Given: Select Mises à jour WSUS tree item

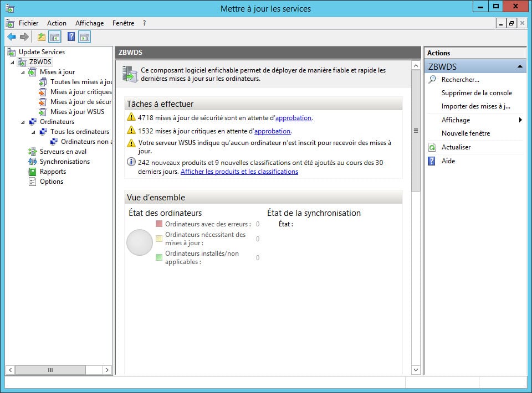Looking at the screenshot, I should [x=77, y=112].
